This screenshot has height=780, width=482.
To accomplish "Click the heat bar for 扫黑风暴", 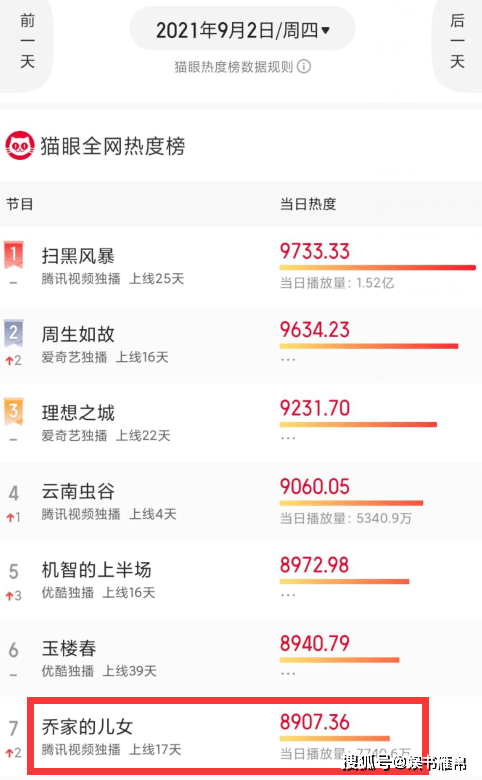I will click(x=378, y=268).
